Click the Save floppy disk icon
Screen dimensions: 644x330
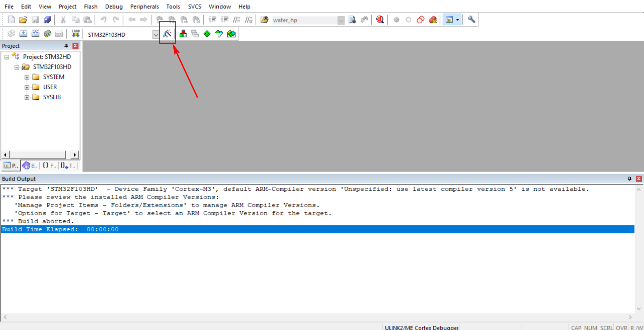coord(35,20)
